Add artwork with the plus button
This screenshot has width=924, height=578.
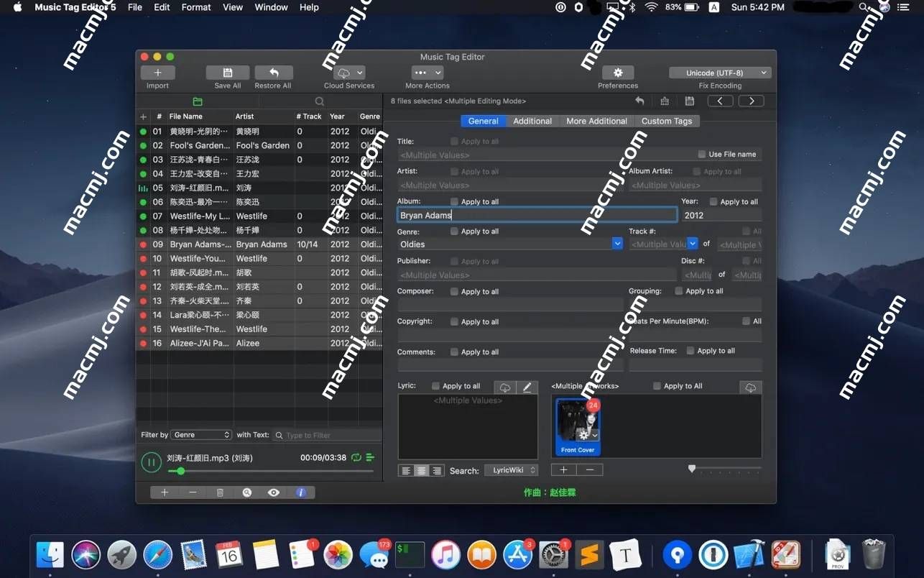[x=564, y=470]
